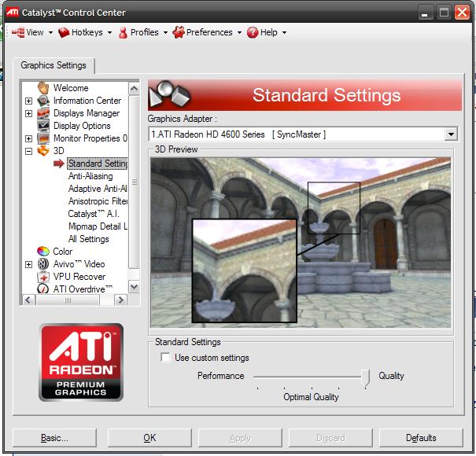Expand the Monitor Properties 0 node
The height and width of the screenshot is (456, 476).
click(28, 138)
